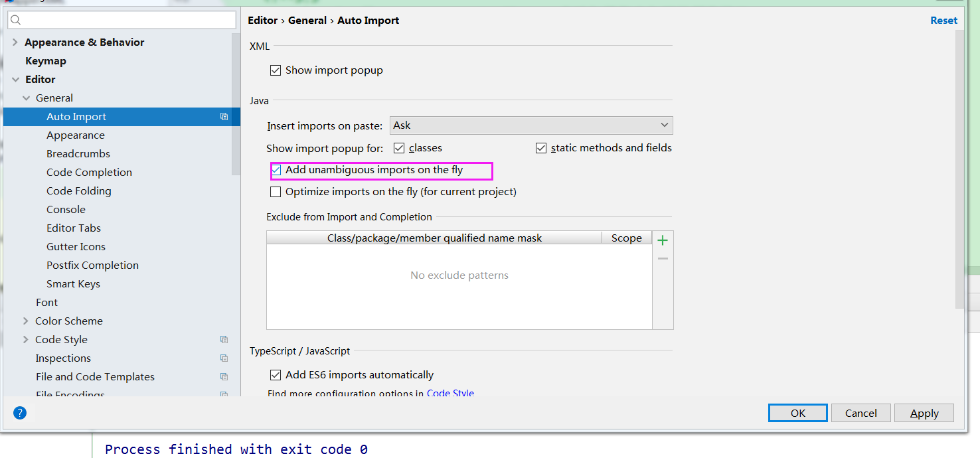Open Editor Tabs settings
Screen dimensions: 980x458
click(74, 228)
